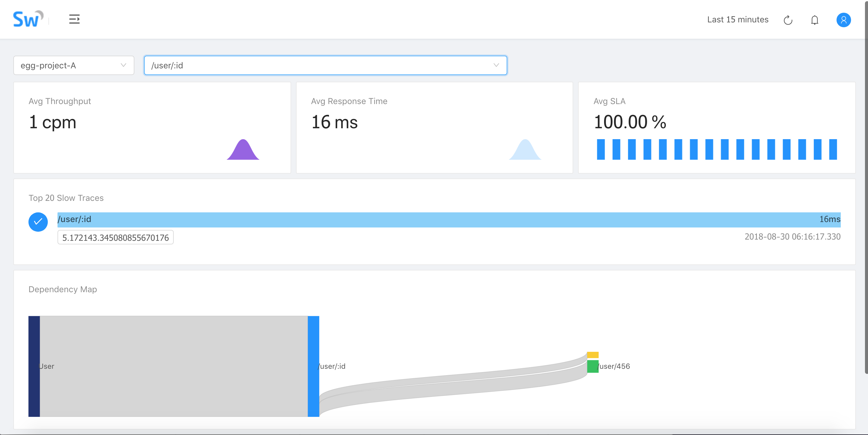Click the egg-project-A dropdown chevron
The width and height of the screenshot is (868, 435).
point(123,65)
